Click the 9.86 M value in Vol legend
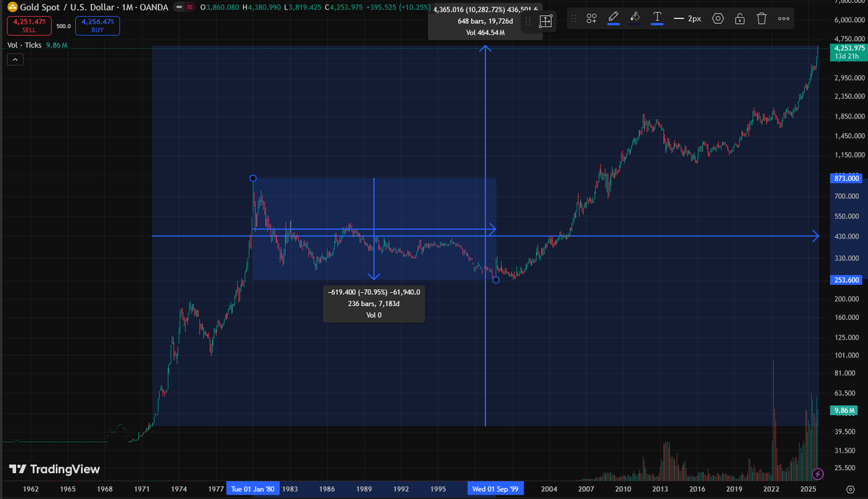 click(56, 46)
